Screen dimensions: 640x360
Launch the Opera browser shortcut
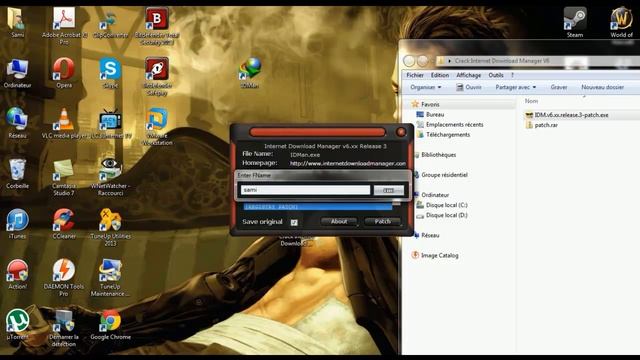click(64, 73)
